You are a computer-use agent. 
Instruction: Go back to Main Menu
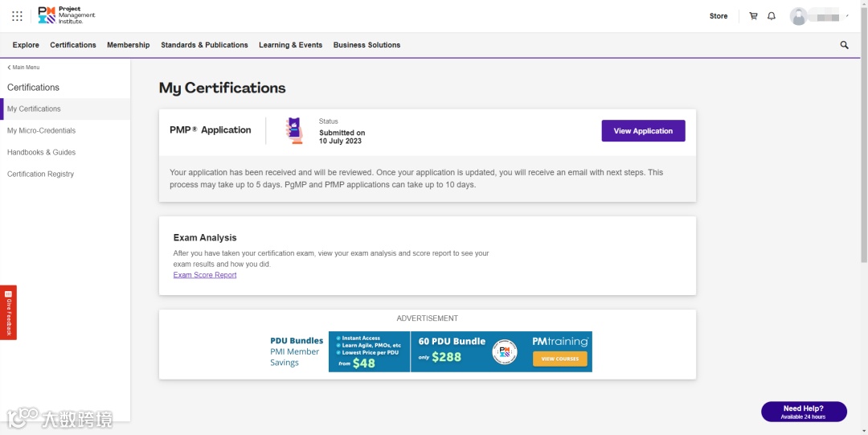(x=23, y=67)
